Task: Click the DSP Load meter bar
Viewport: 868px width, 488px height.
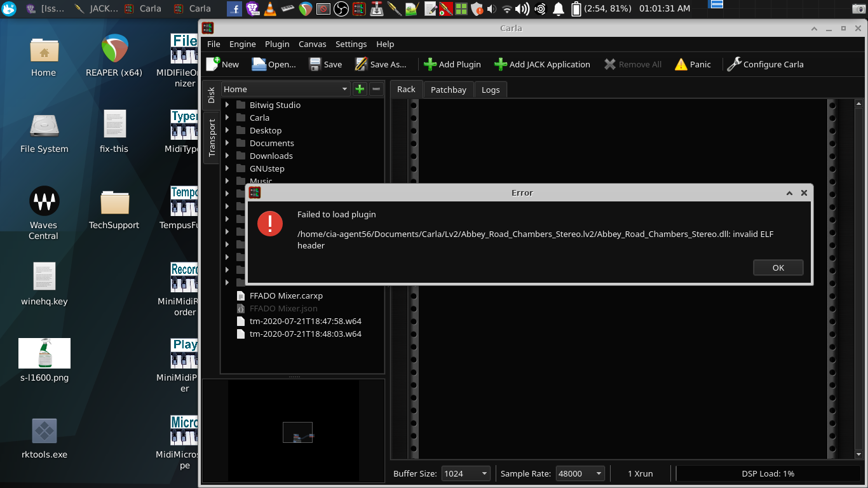Action: pyautogui.click(x=768, y=473)
